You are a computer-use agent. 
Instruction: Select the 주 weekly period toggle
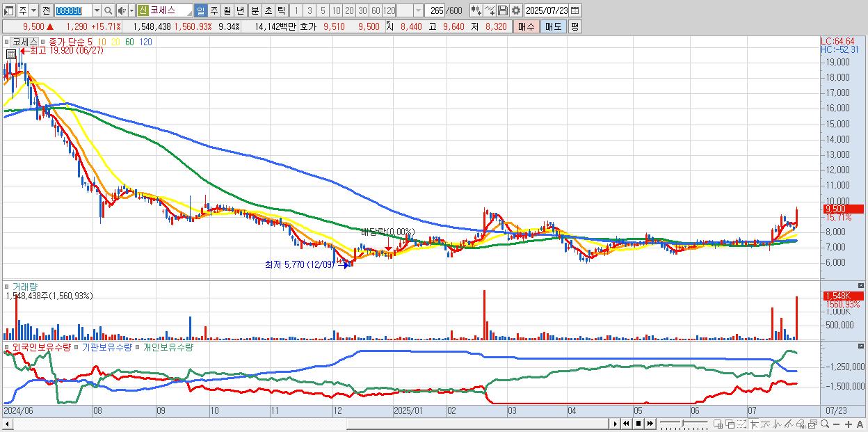(214, 10)
